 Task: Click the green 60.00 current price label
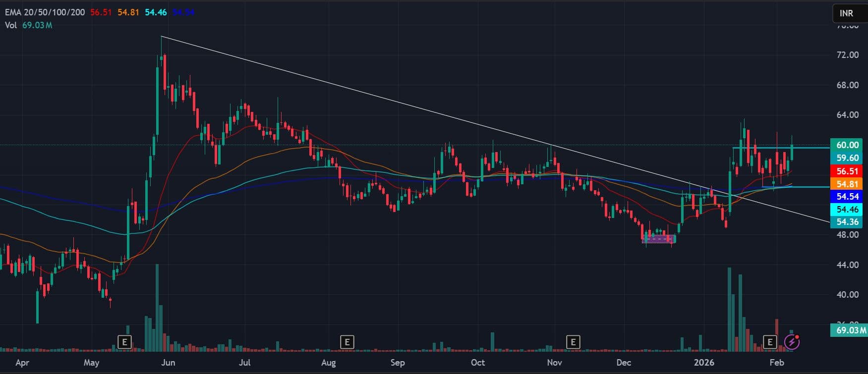click(x=847, y=145)
